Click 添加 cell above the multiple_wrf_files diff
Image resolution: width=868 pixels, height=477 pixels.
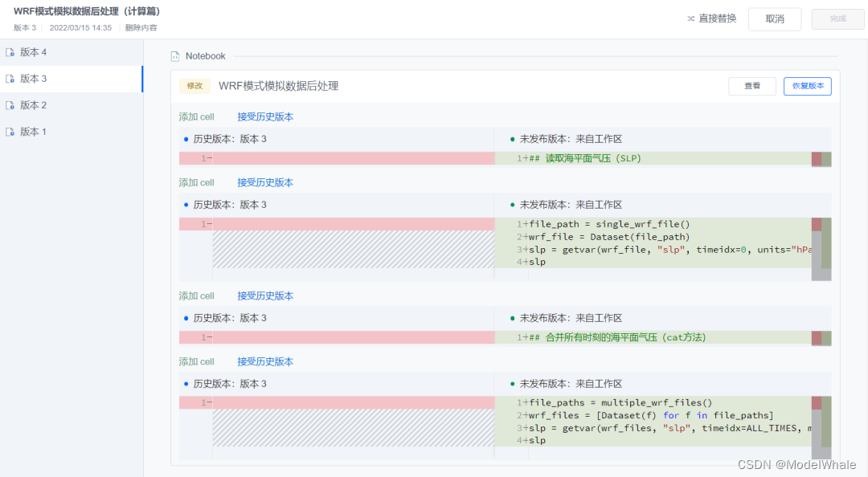point(197,362)
